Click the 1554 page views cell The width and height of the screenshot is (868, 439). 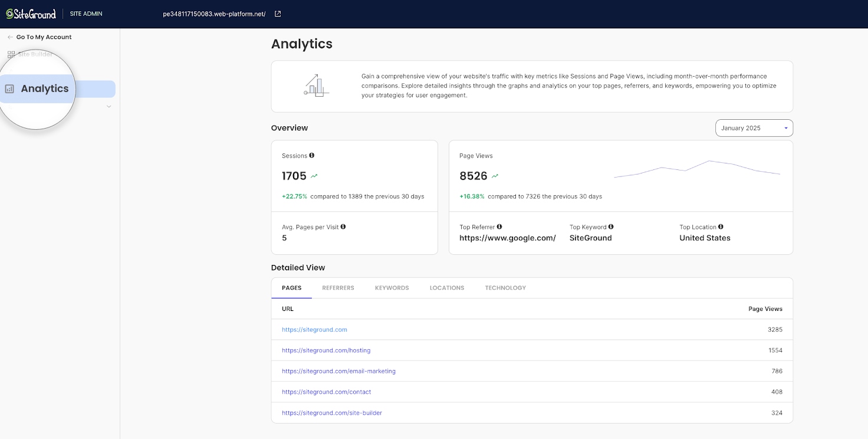click(x=775, y=350)
